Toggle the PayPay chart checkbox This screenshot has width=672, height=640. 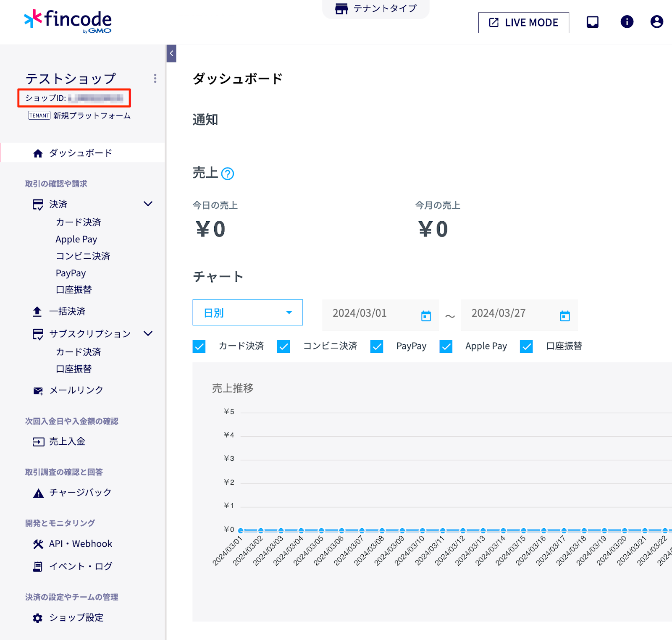377,346
